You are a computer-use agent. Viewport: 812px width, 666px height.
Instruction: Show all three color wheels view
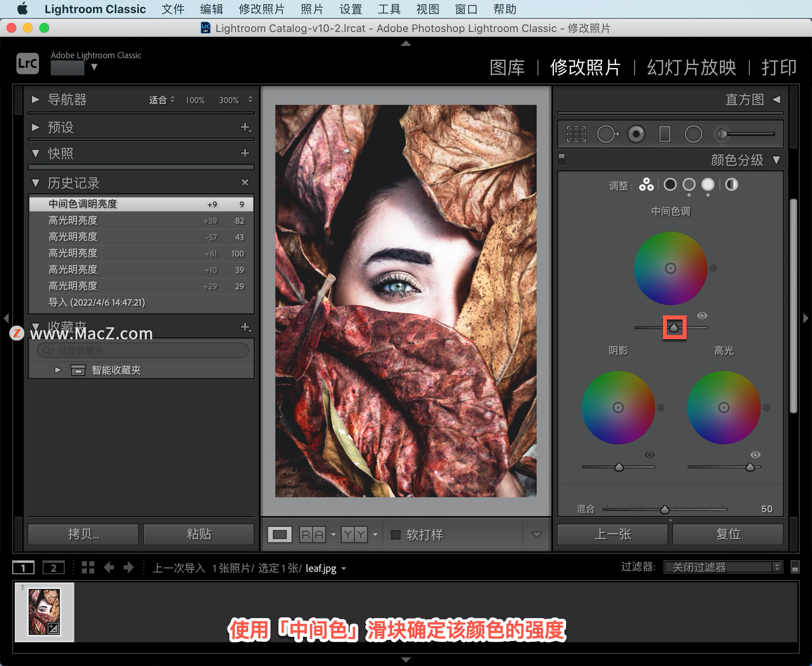(646, 184)
